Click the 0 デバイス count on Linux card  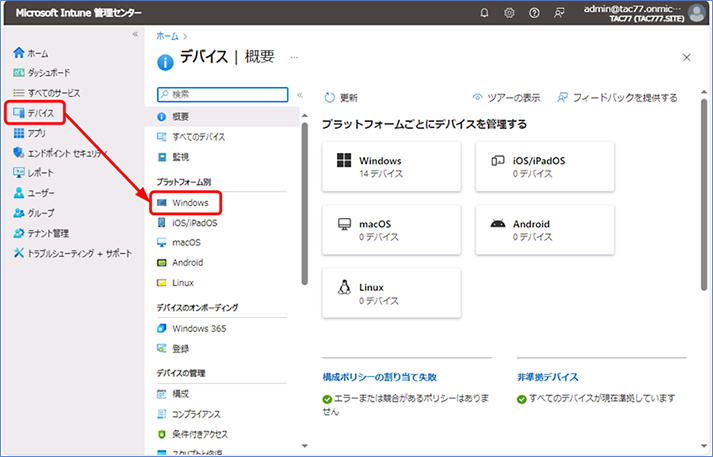pyautogui.click(x=379, y=301)
